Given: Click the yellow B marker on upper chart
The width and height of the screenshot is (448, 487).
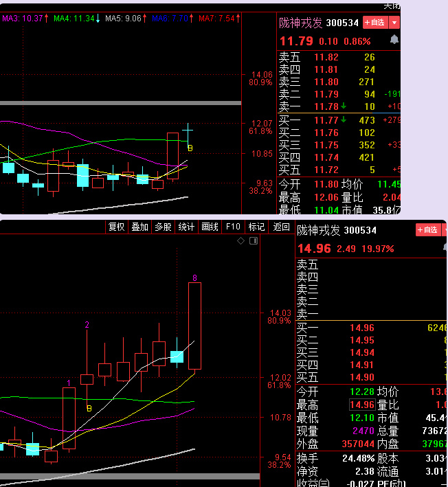Looking at the screenshot, I should click(190, 147).
